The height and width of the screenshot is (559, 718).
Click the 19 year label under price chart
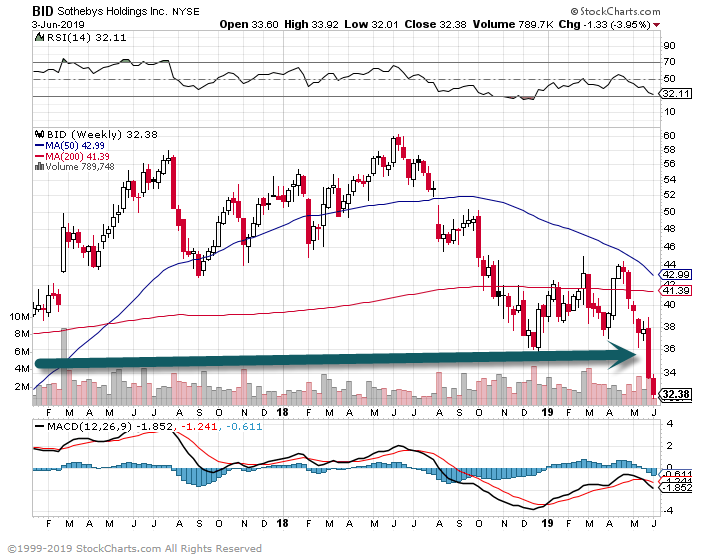[547, 412]
